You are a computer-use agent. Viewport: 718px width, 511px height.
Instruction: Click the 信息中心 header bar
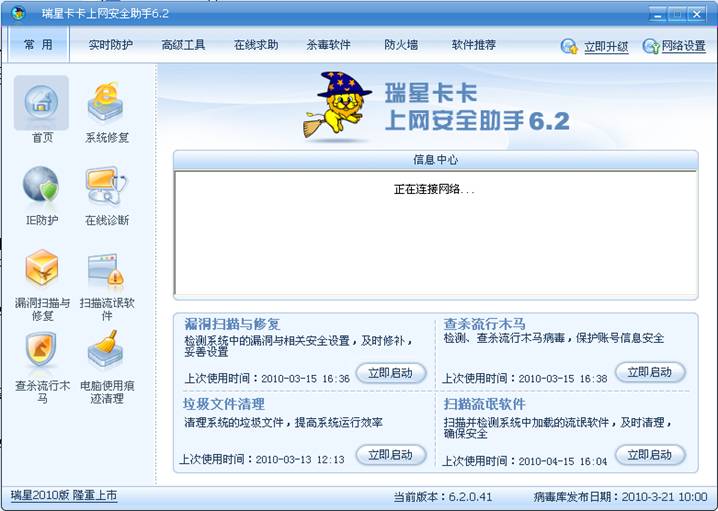[435, 160]
